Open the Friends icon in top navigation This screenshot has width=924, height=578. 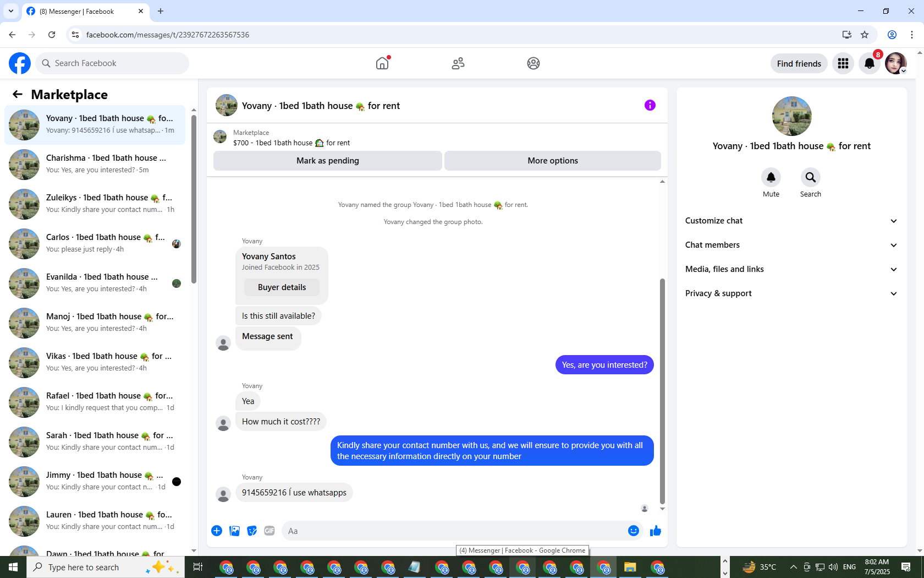coord(458,63)
